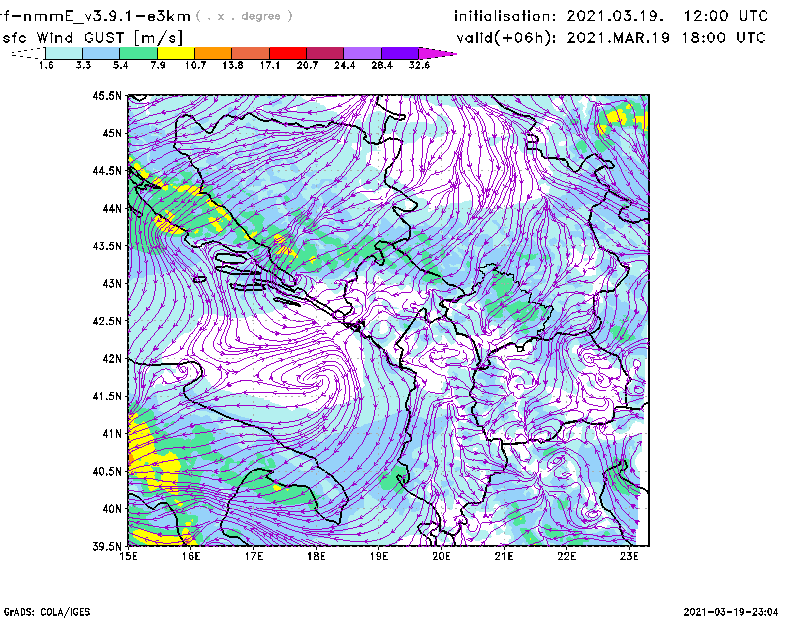Select the yellow 7.9–10.7 legend swatch

click(176, 53)
